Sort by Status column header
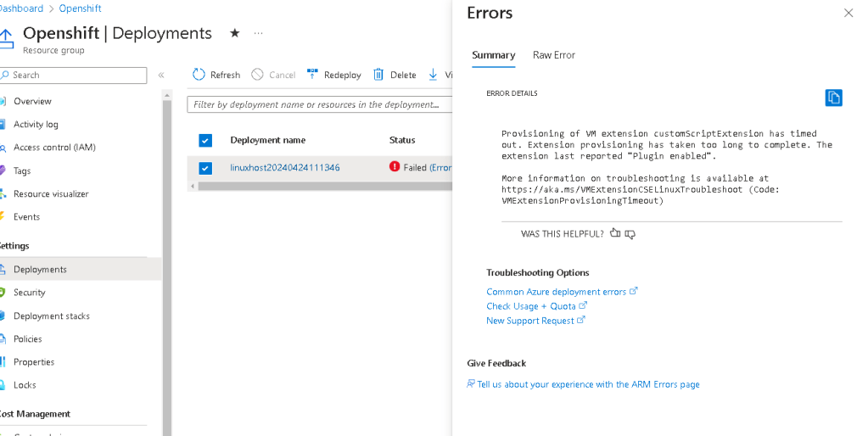The image size is (868, 436). click(402, 140)
